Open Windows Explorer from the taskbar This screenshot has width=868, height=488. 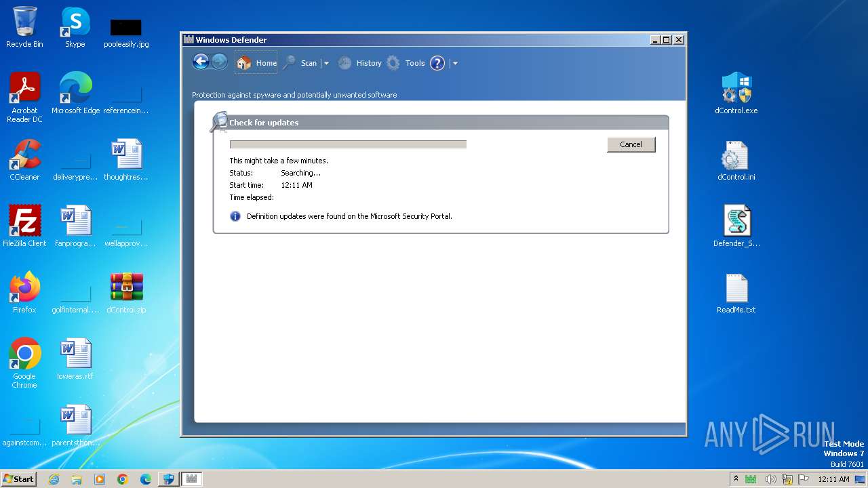click(77, 479)
